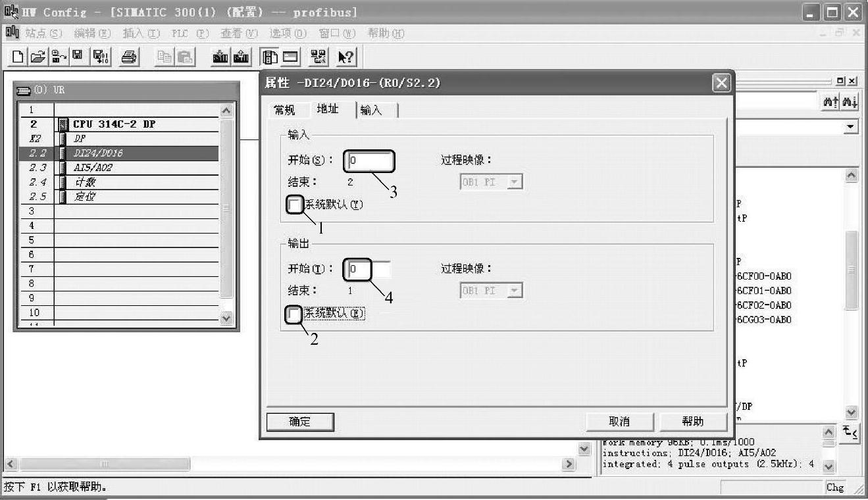The height and width of the screenshot is (500, 868).
Task: Click the Configure Network toolbar icon
Action: pos(319,58)
